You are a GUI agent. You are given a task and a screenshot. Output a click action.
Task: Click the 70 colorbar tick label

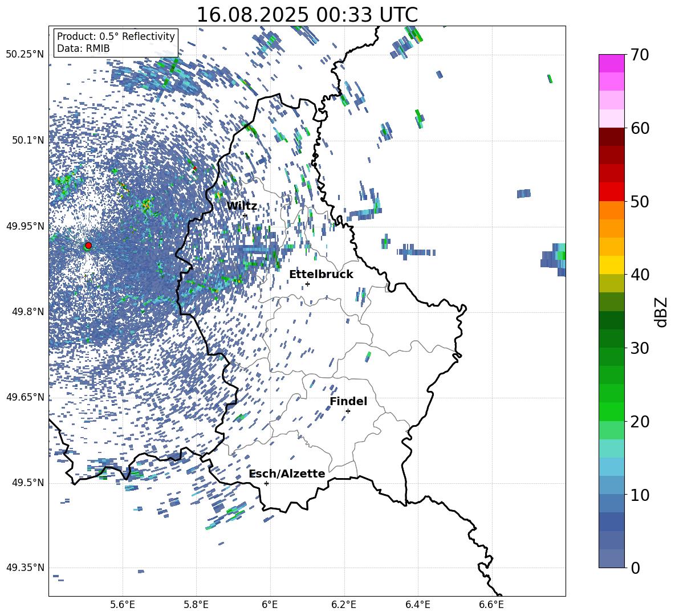click(640, 55)
